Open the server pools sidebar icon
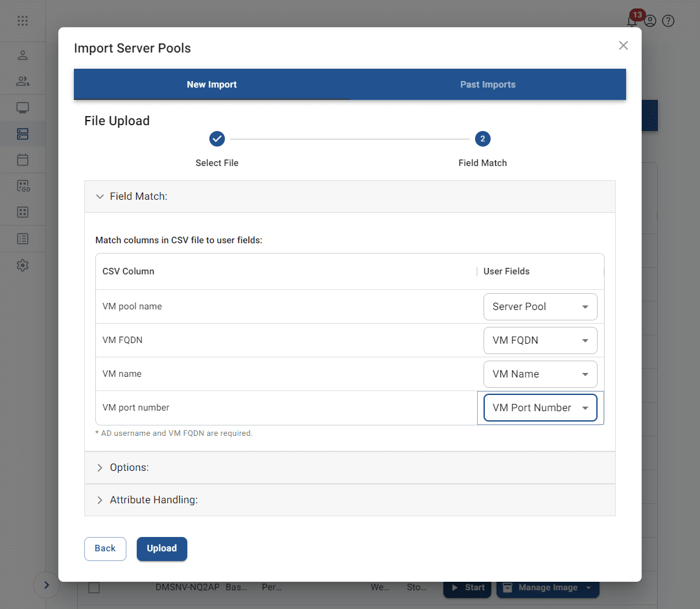This screenshot has height=609, width=700. coord(23,134)
